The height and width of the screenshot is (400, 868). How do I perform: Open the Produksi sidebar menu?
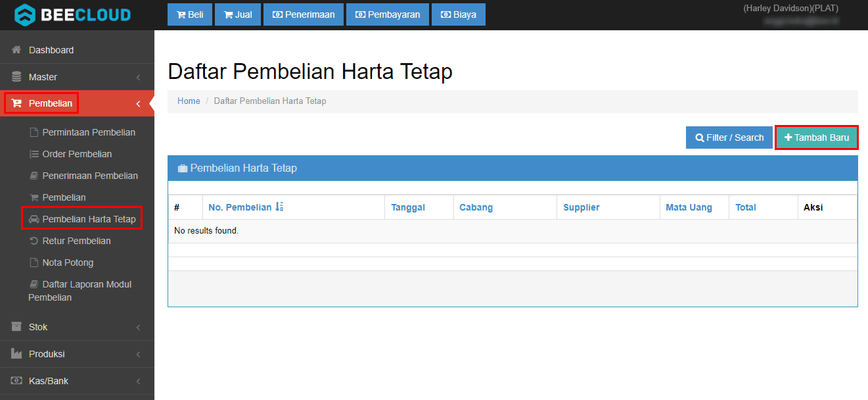[x=77, y=354]
